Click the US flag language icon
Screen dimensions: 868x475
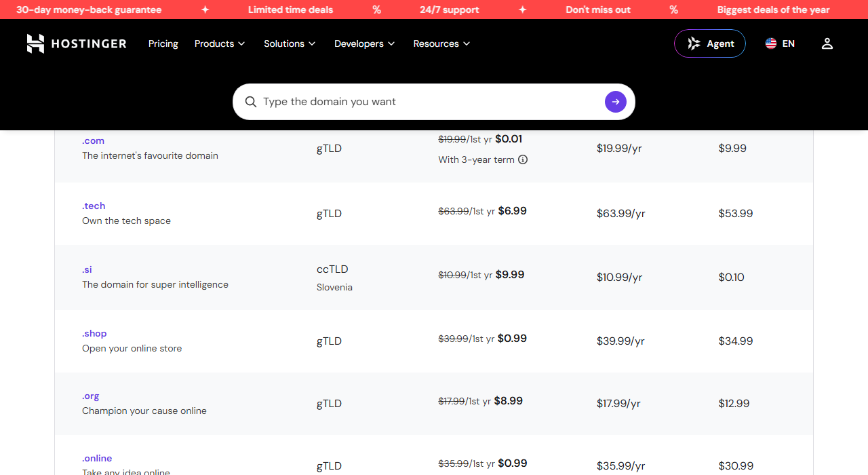pyautogui.click(x=771, y=43)
